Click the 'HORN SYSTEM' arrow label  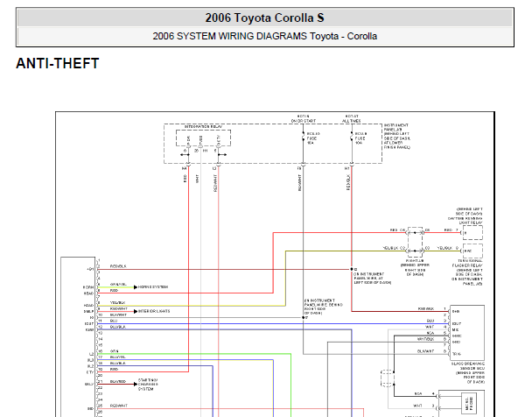tap(153, 287)
